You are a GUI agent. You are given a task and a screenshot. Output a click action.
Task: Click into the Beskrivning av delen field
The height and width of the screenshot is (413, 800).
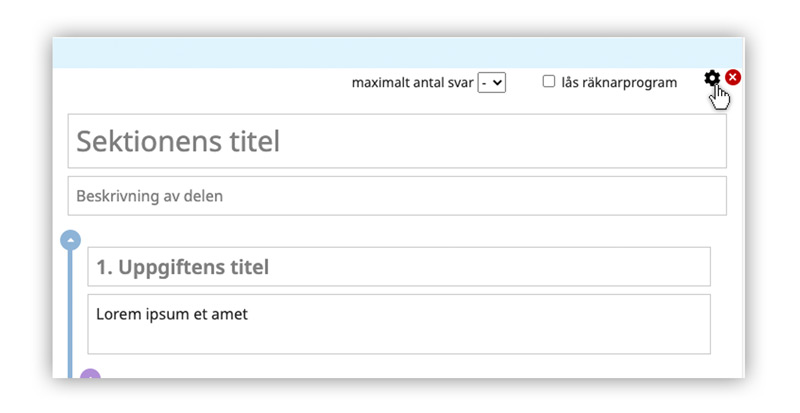click(x=396, y=196)
